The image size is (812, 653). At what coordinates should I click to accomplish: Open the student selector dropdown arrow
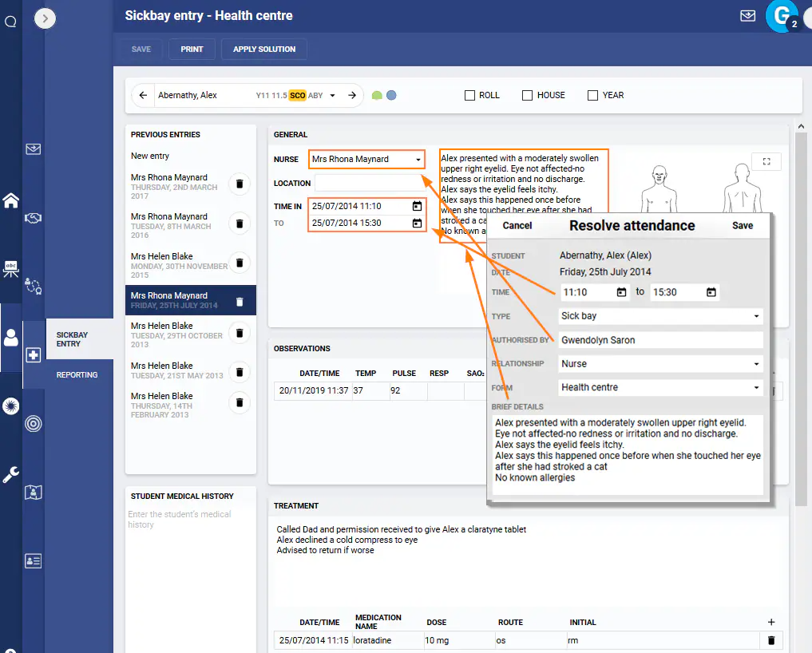pyautogui.click(x=332, y=95)
